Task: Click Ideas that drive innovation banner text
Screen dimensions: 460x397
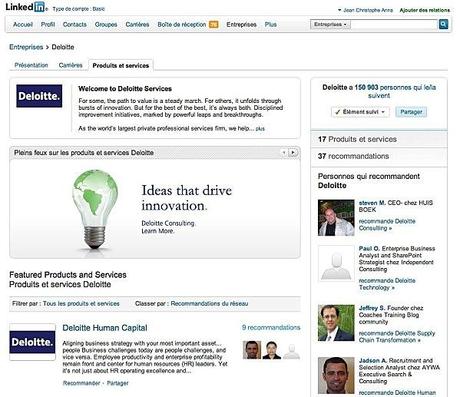Action: 187,198
